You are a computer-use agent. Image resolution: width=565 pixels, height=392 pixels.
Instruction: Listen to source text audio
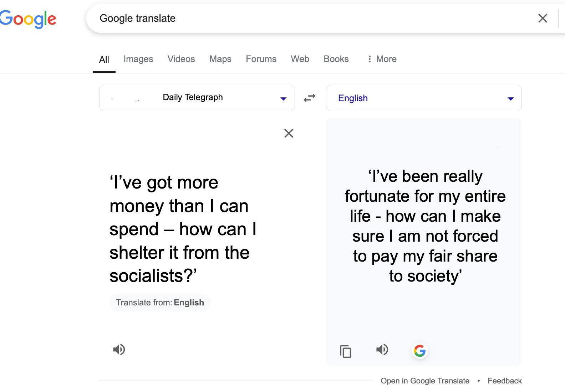click(119, 350)
